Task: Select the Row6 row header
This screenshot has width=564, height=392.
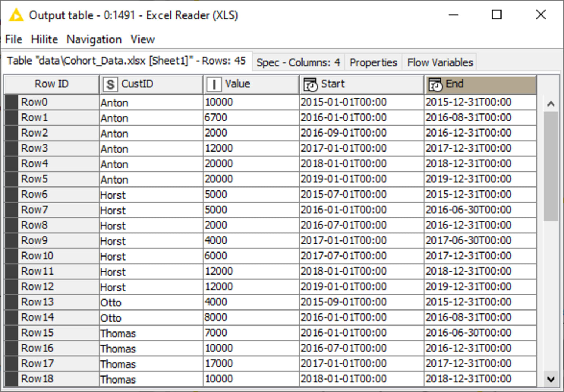Action: click(51, 195)
